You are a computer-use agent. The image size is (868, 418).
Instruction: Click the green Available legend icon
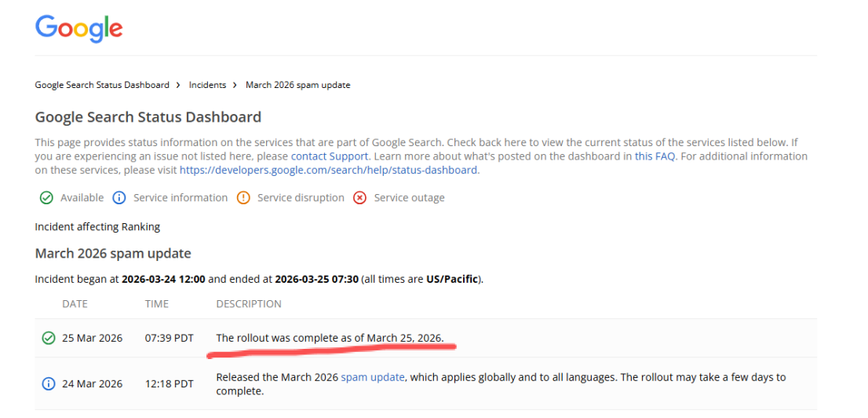point(46,198)
